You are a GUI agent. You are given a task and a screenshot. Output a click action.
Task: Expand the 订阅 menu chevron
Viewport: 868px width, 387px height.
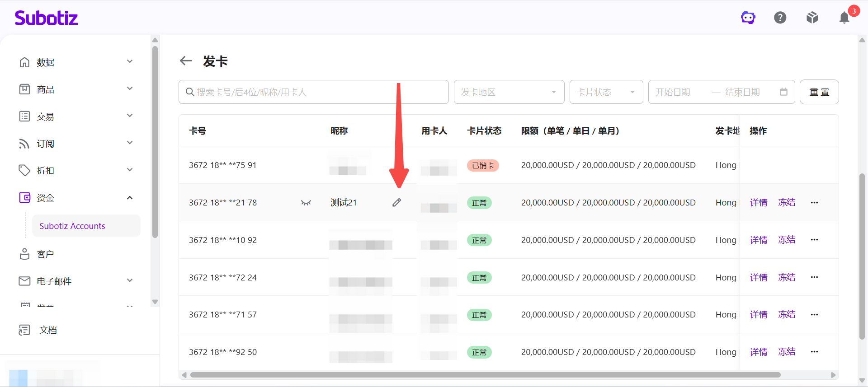pyautogui.click(x=130, y=143)
